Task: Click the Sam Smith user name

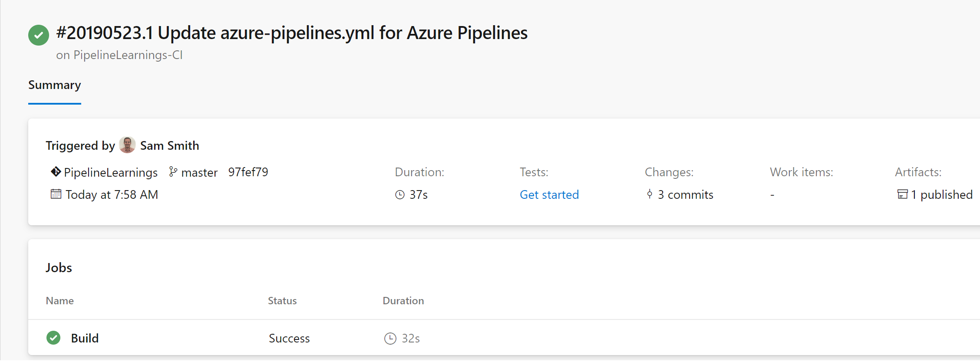Action: point(169,146)
